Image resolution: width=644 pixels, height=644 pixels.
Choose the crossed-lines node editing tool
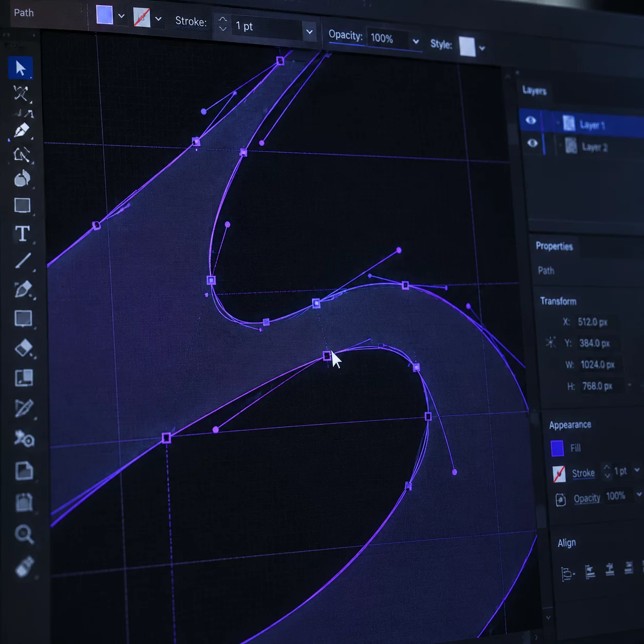click(21, 94)
